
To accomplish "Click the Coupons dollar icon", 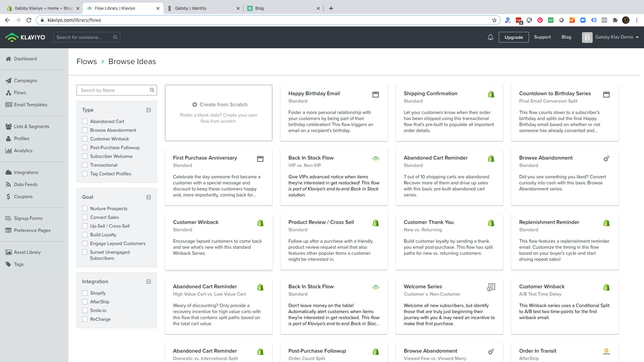I will point(8,196).
